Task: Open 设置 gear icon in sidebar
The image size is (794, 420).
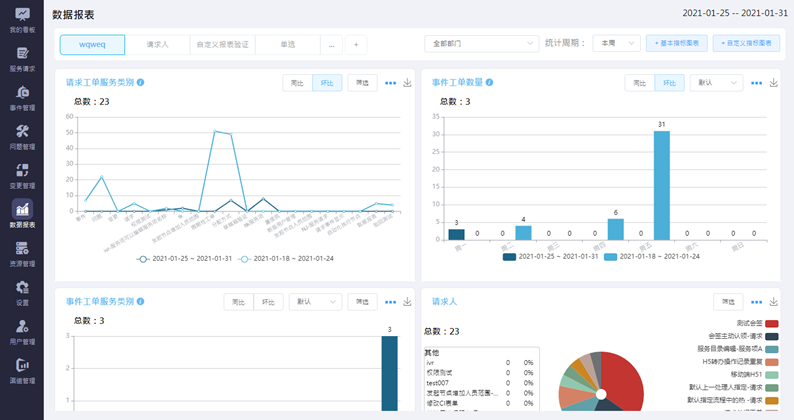Action: coord(21,292)
